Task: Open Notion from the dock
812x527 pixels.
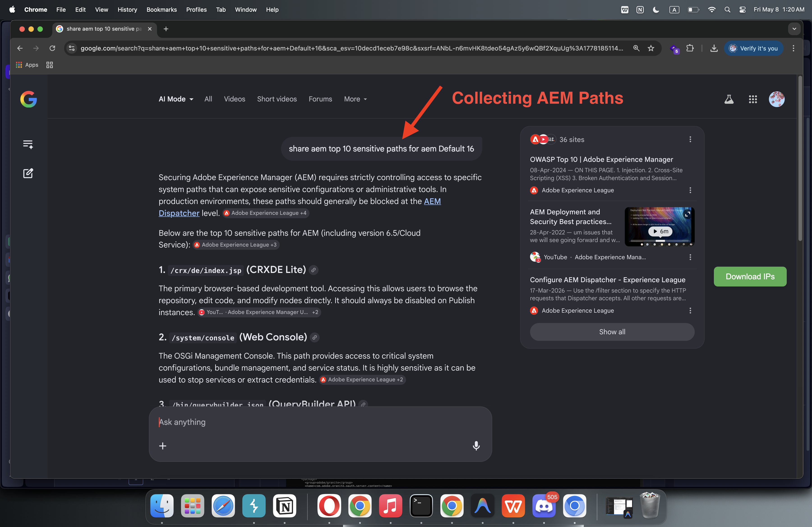Action: [x=285, y=506]
